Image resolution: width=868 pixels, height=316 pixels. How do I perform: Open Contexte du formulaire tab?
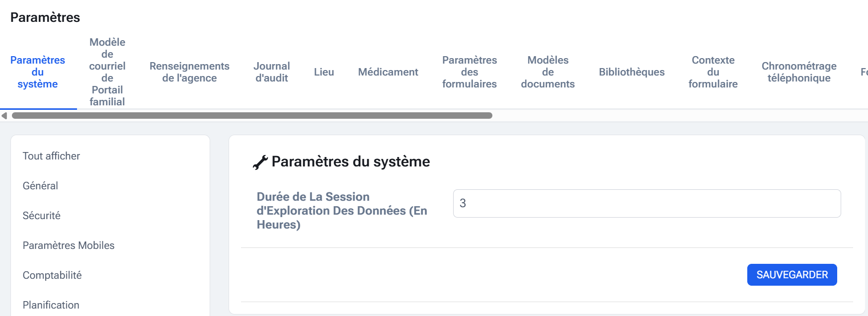[713, 72]
